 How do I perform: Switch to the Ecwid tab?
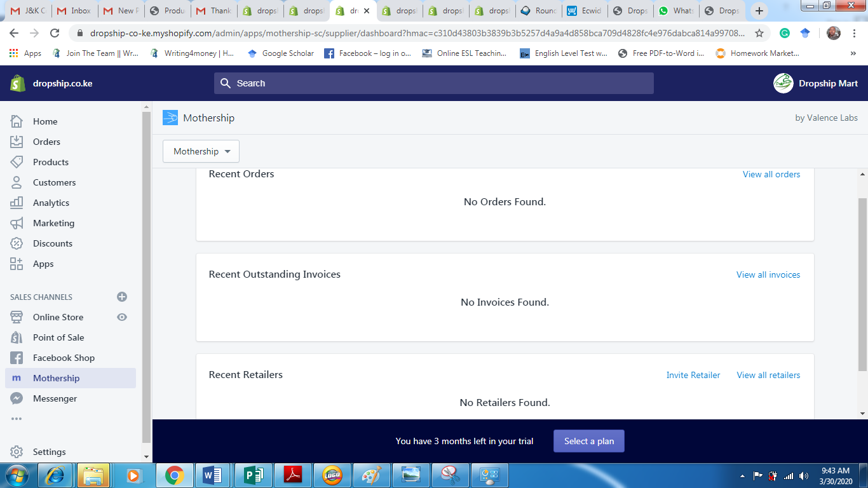[x=584, y=11]
